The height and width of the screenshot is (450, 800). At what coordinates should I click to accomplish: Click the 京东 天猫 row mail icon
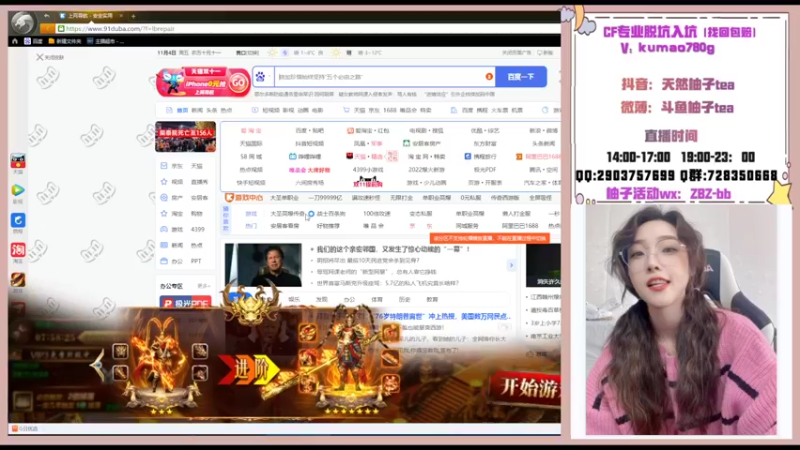164,166
